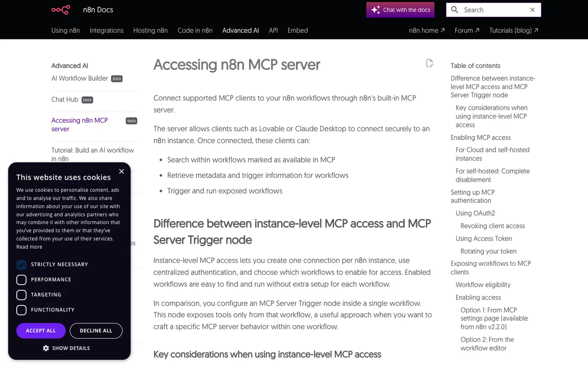
Task: Dismiss the cookie banner with its close X
Action: click(x=121, y=171)
